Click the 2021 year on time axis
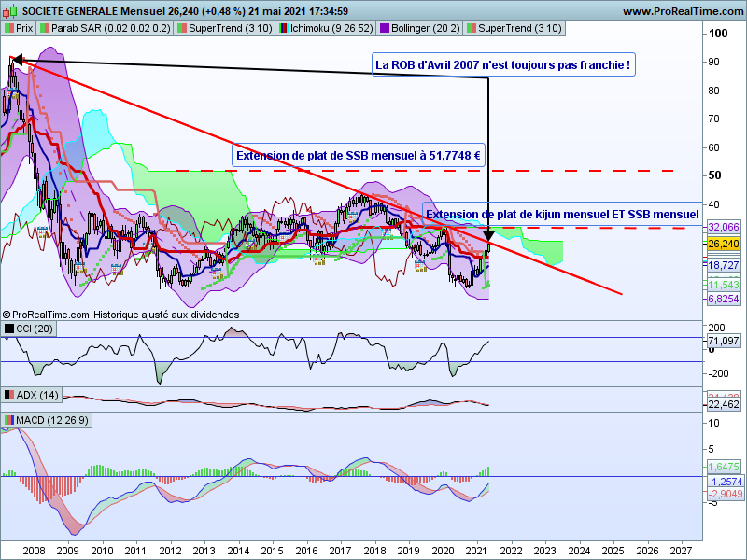747x560 pixels. point(475,551)
